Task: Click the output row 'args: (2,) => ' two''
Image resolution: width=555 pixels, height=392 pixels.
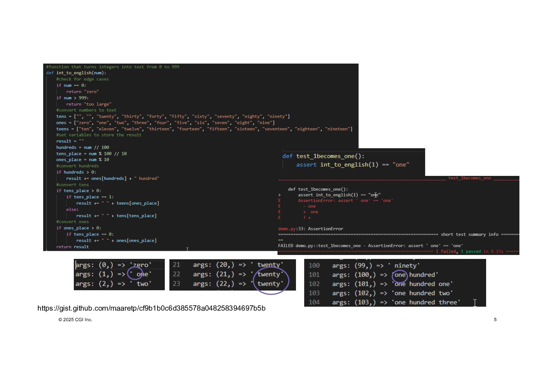Action: coord(113,284)
